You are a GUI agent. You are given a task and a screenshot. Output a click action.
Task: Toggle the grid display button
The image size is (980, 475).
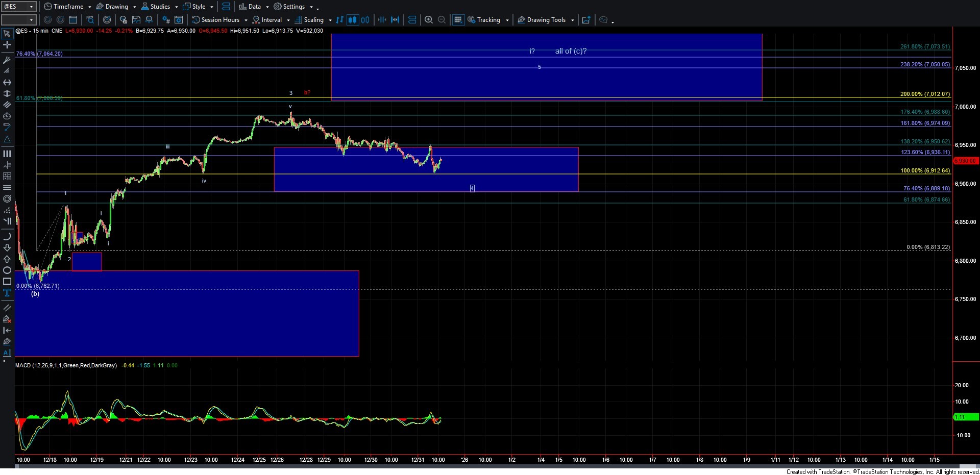click(458, 20)
